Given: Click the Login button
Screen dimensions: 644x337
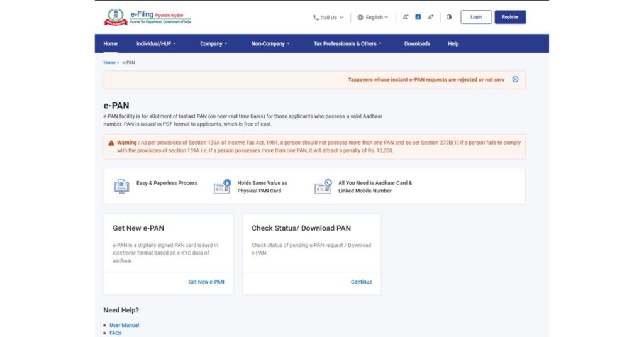Looking at the screenshot, I should [x=476, y=17].
